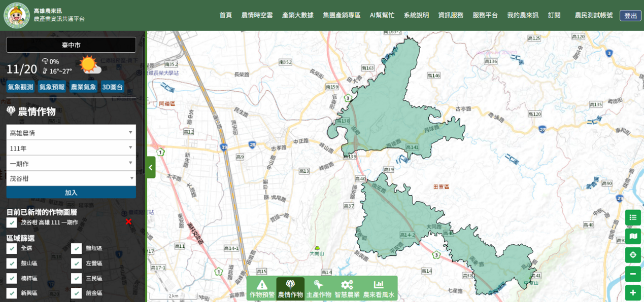644x302 pixels.
Task: Remove the 茂谷柑 layer with red X
Action: click(128, 222)
